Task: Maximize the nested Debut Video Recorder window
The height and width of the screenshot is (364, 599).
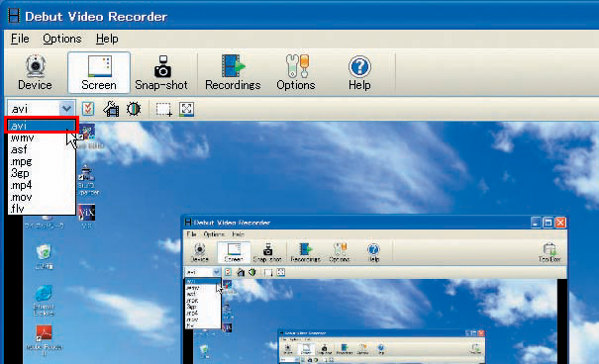Action: tap(549, 223)
